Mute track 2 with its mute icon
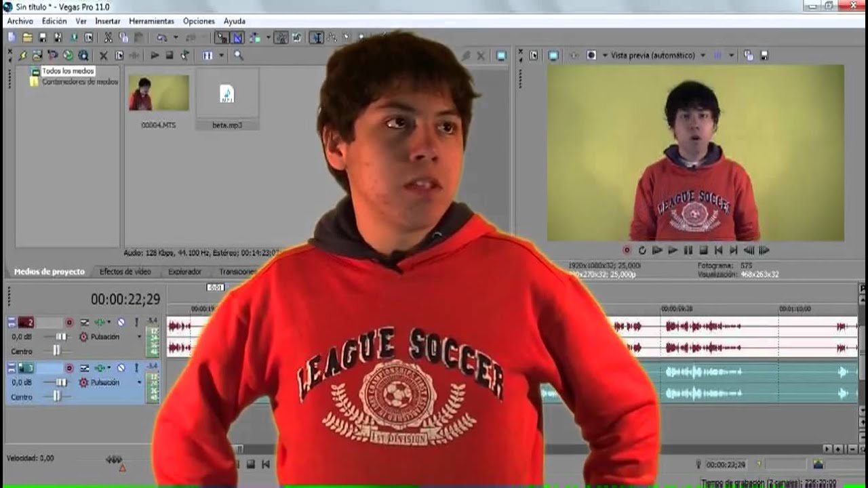This screenshot has width=868, height=488. (121, 323)
